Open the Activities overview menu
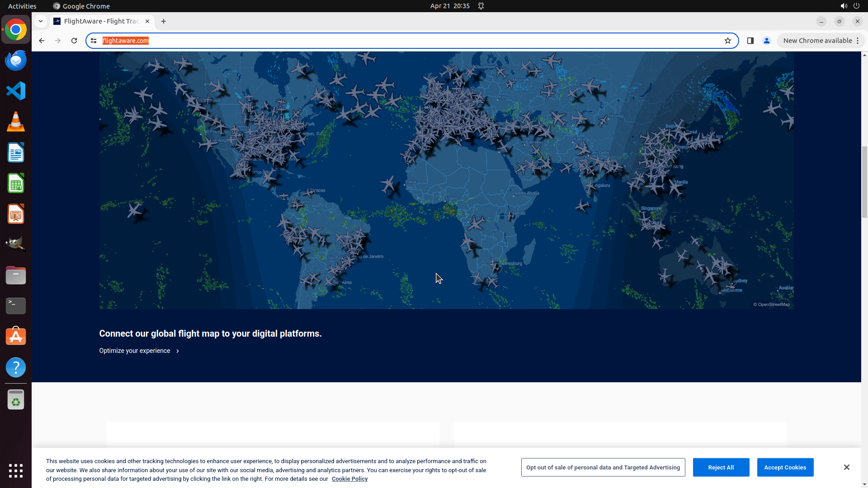This screenshot has height=488, width=868. (22, 6)
